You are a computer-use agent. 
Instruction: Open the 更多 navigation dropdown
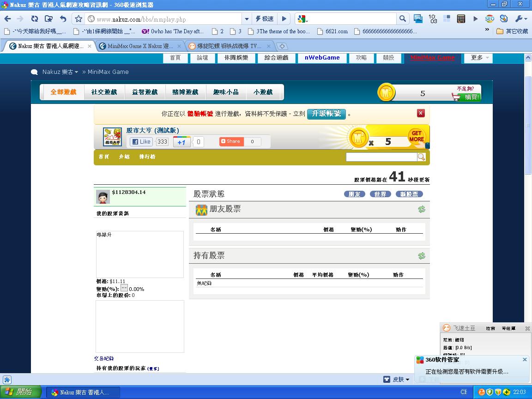[479, 58]
